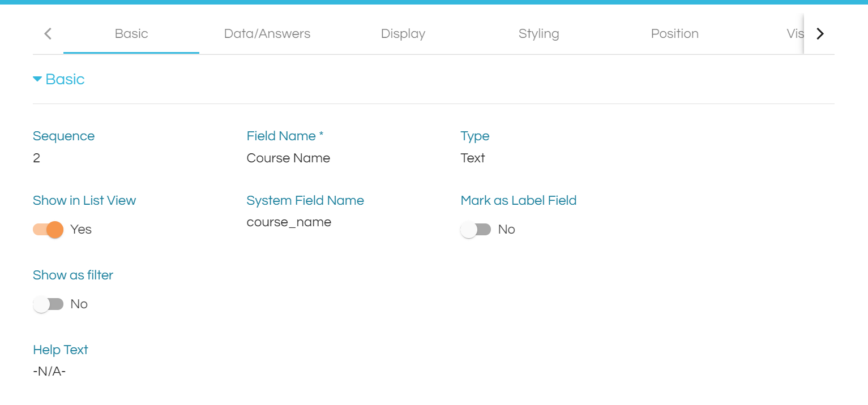Viewport: 868px width, 405px height.
Task: Click the Sequence value 2
Action: tap(37, 158)
